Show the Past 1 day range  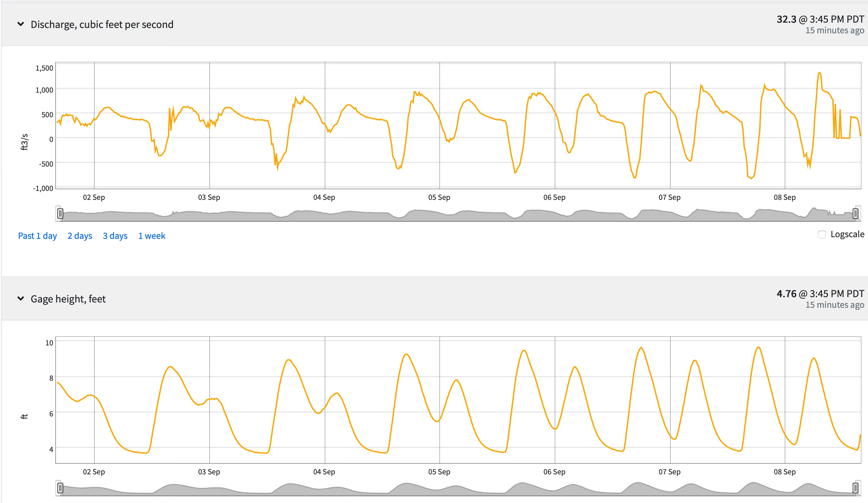tap(37, 236)
